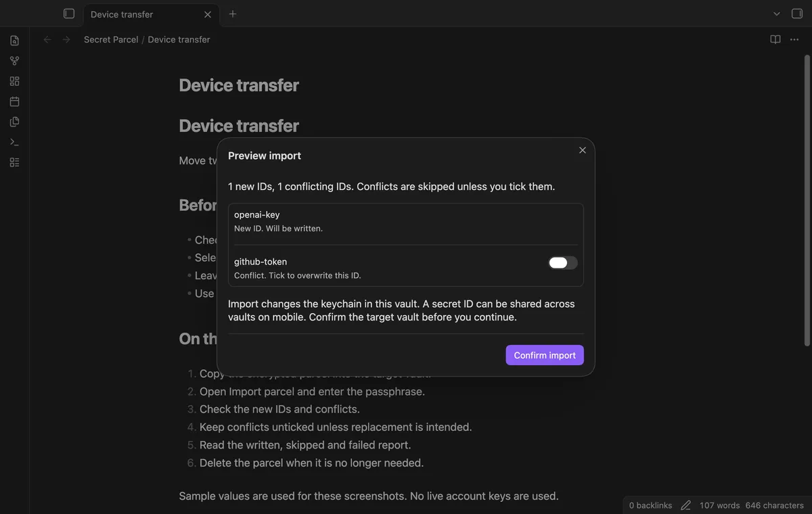
Task: Expand tab list chevron dropdown
Action: [x=776, y=14]
